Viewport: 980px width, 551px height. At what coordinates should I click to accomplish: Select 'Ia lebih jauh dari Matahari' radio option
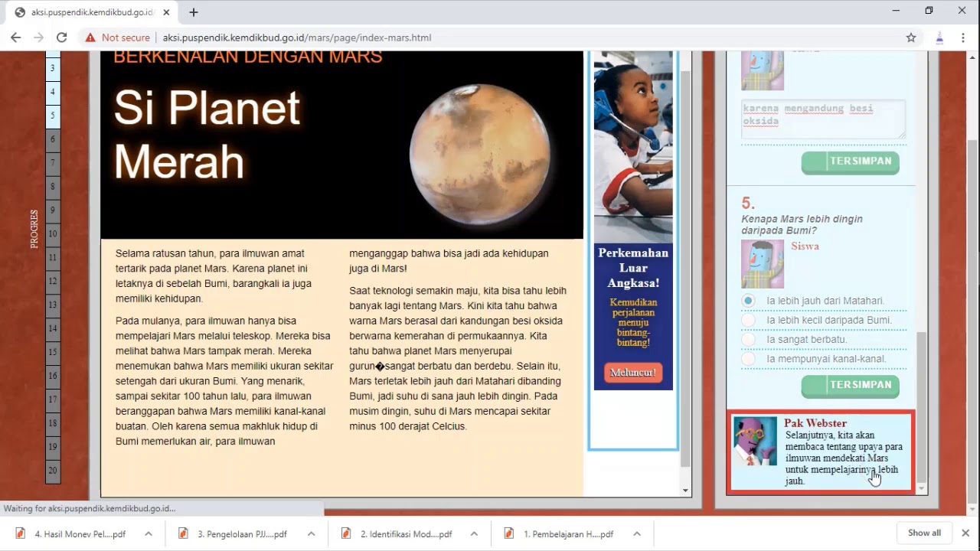coord(748,301)
